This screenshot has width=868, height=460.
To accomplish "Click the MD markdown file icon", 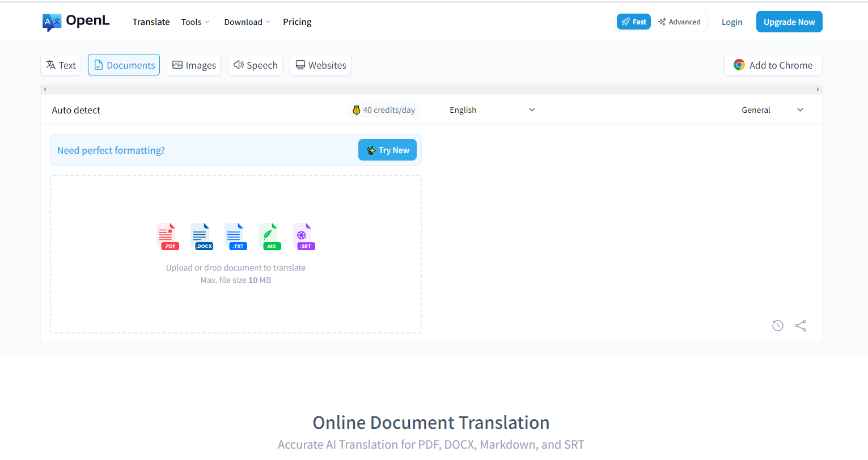I will pyautogui.click(x=270, y=237).
